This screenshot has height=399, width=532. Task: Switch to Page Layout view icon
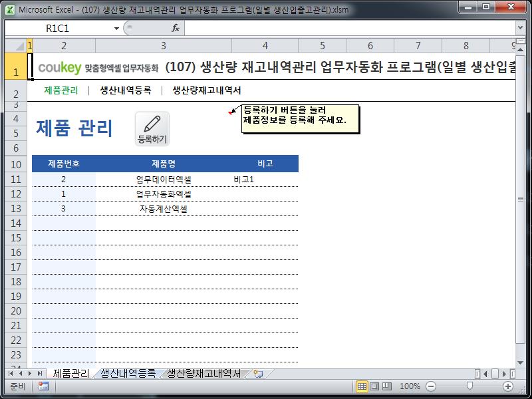point(374,386)
